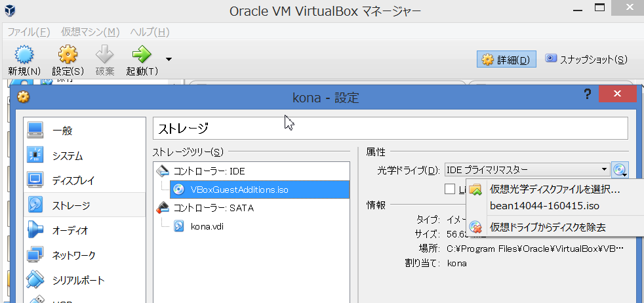Click the ストレージ page heading
Screen dimensions: 644x303
pos(183,128)
